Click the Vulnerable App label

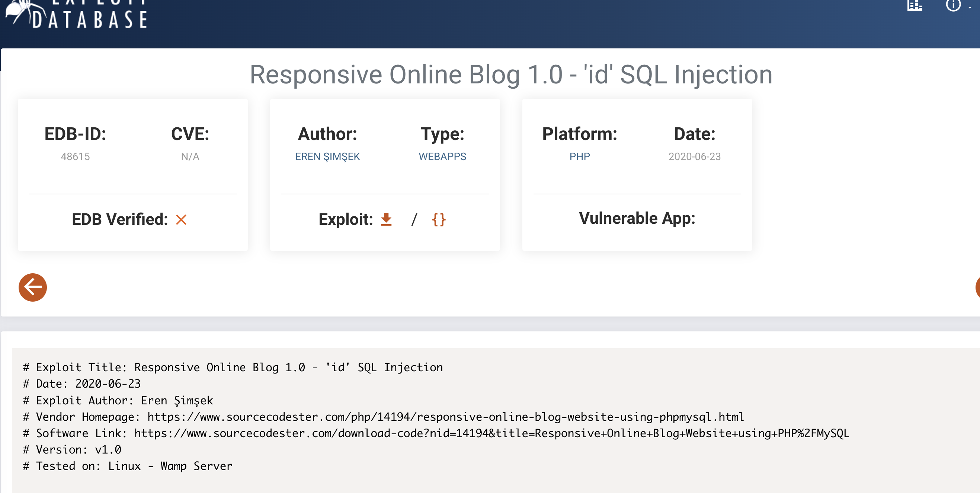coord(637,219)
